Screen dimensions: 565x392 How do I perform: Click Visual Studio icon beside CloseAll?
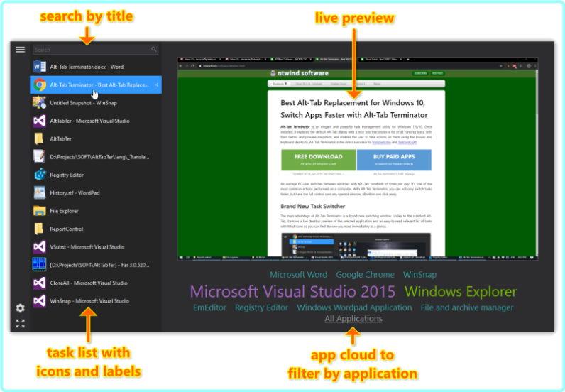point(39,283)
